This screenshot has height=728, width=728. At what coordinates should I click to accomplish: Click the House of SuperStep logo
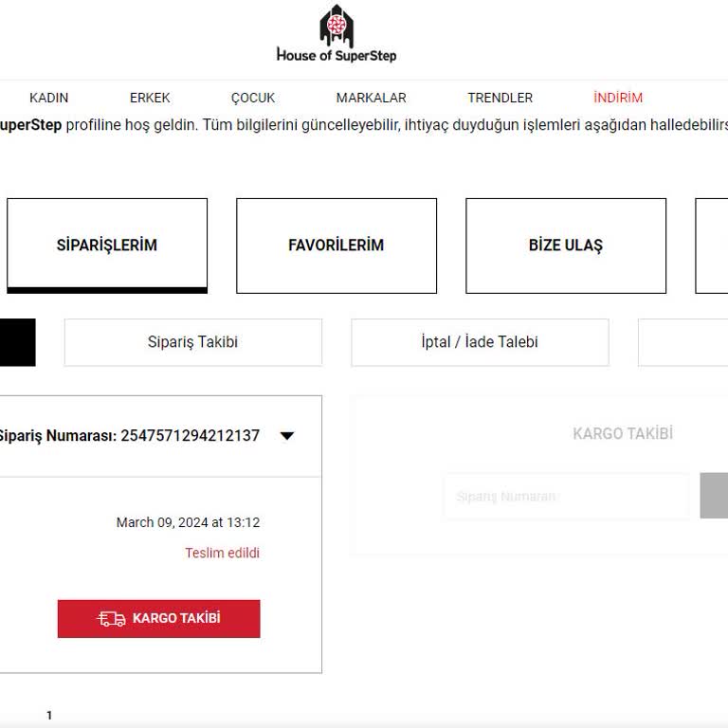click(x=337, y=33)
